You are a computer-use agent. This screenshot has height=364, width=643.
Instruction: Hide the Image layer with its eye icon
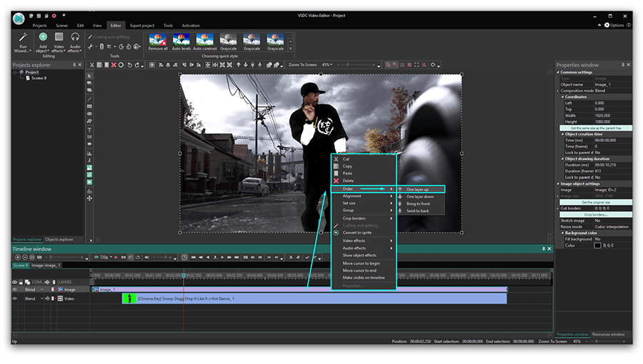click(15, 290)
